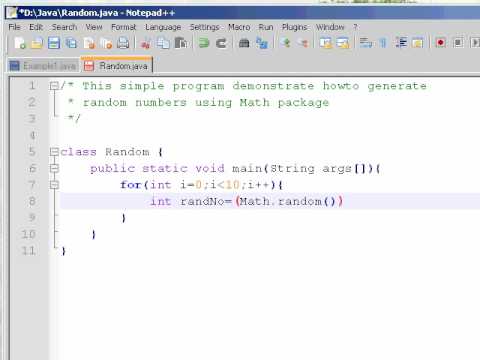Image resolution: width=480 pixels, height=360 pixels.
Task: Open the ? help menu
Action: click(x=355, y=27)
